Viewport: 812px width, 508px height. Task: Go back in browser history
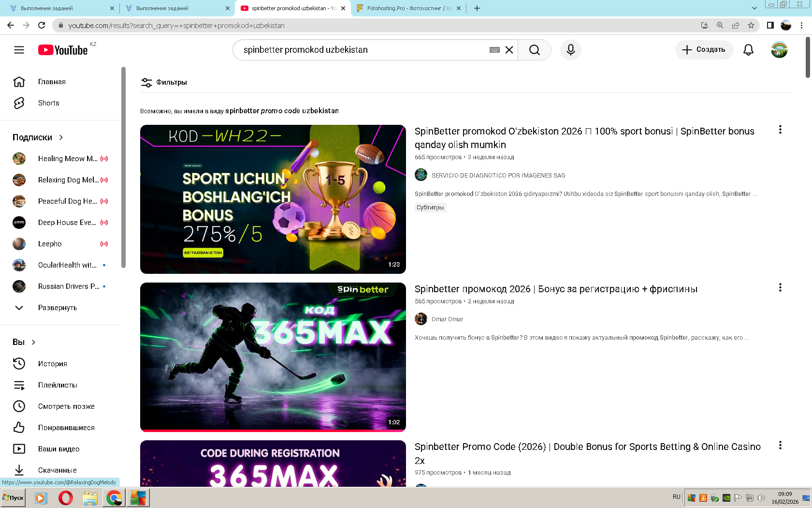[x=11, y=25]
